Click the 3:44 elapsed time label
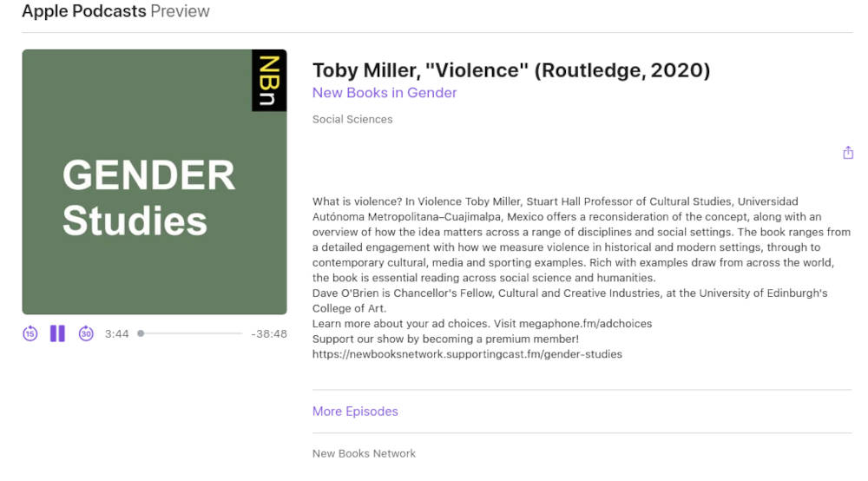Screen dimensions: 868x481 [116, 334]
